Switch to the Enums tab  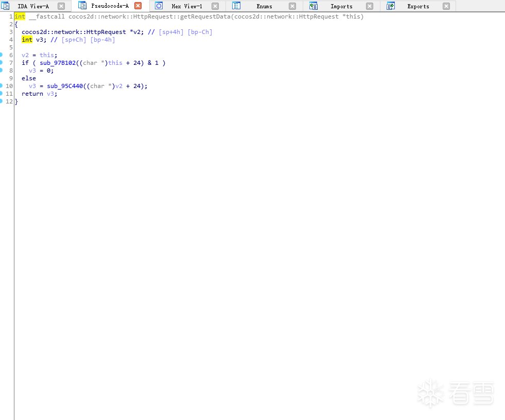264,6
